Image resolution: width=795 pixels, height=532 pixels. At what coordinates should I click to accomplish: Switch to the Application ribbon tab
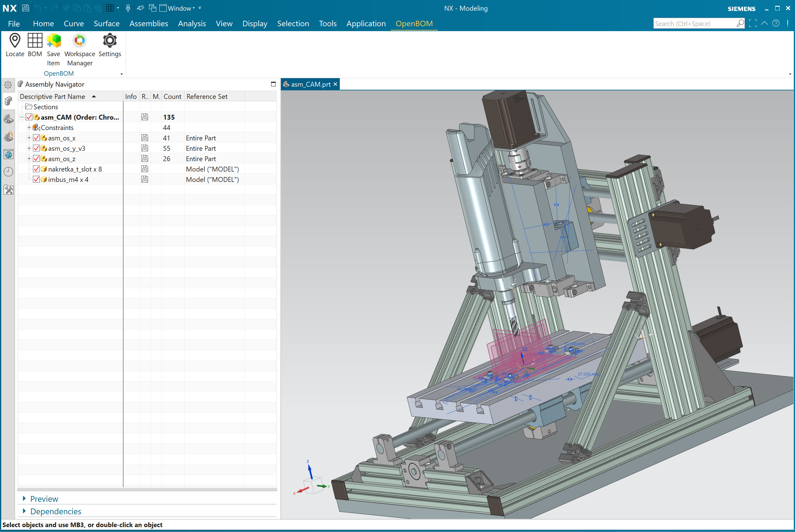(x=366, y=24)
